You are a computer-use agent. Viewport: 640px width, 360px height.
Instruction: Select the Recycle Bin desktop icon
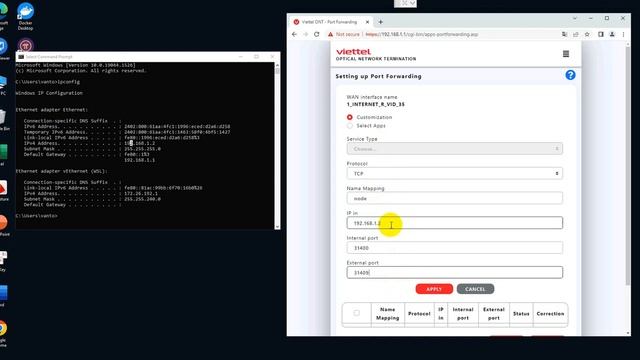pos(2,120)
